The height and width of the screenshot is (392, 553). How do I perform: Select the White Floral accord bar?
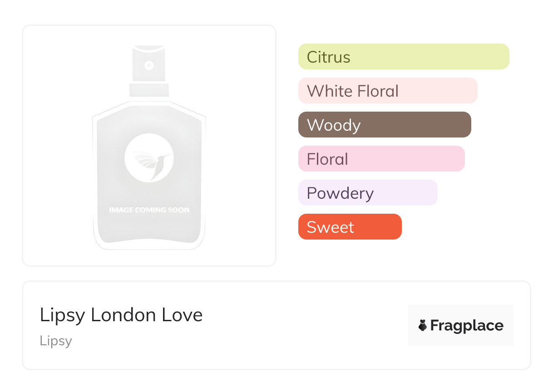coord(387,91)
